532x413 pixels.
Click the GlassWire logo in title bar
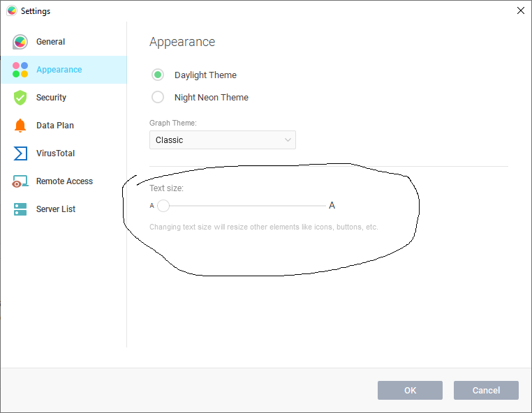(x=11, y=11)
